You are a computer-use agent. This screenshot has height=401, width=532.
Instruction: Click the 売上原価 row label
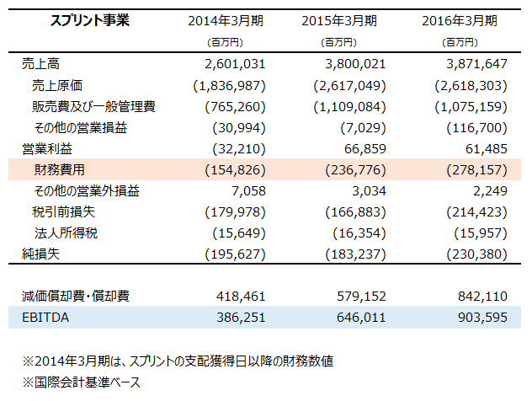[58, 85]
